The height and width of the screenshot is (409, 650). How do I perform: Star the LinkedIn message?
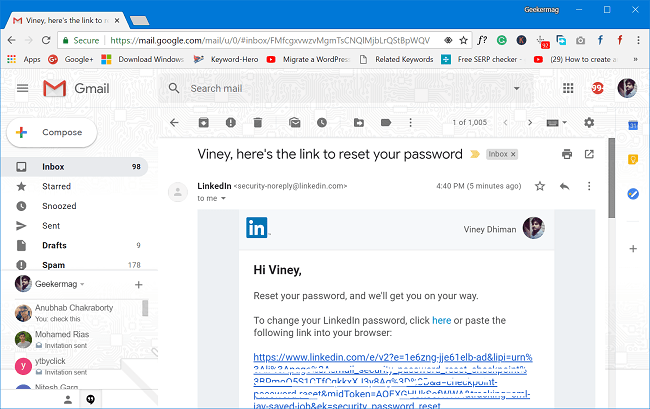pos(539,186)
